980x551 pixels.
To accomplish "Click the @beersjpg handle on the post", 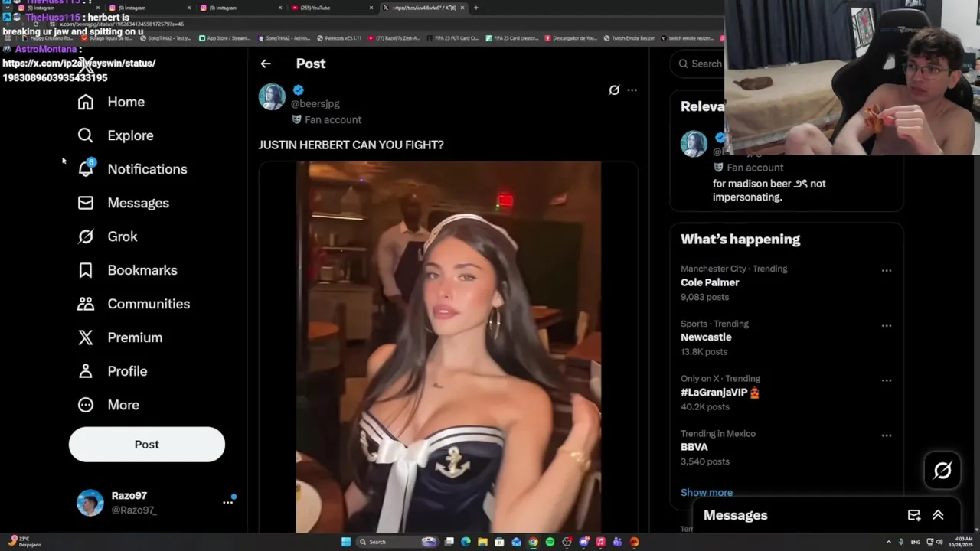I will tap(315, 103).
